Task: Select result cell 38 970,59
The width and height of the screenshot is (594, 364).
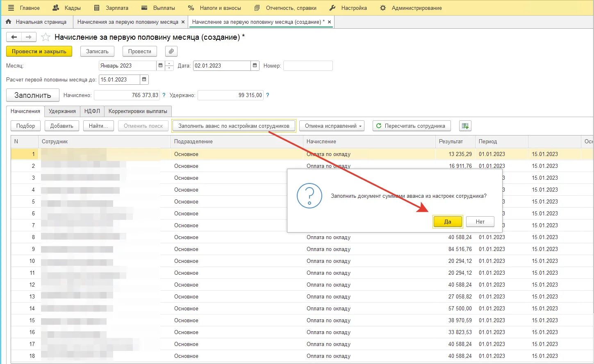Action: 455,320
